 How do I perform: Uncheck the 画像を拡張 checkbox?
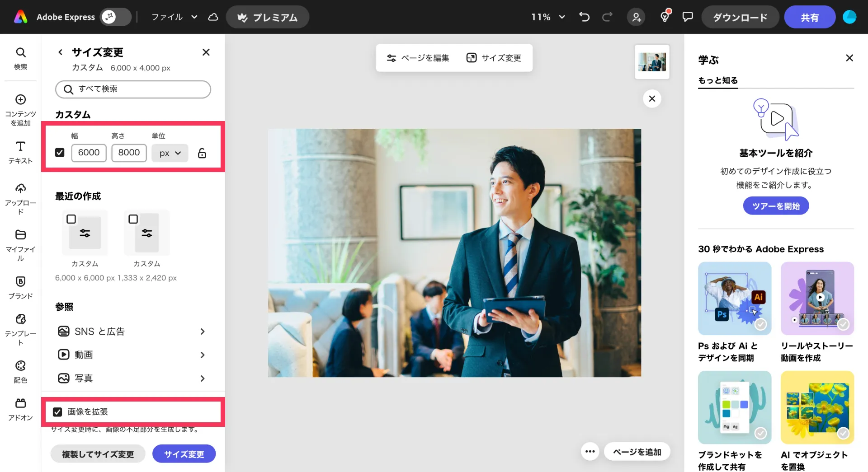(x=57, y=412)
